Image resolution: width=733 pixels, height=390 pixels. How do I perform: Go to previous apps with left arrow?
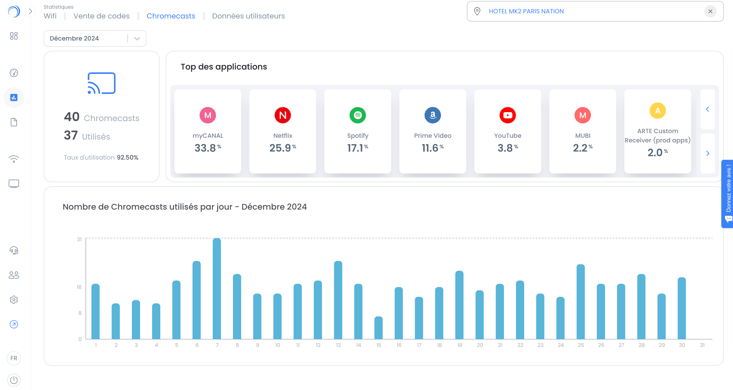click(707, 109)
